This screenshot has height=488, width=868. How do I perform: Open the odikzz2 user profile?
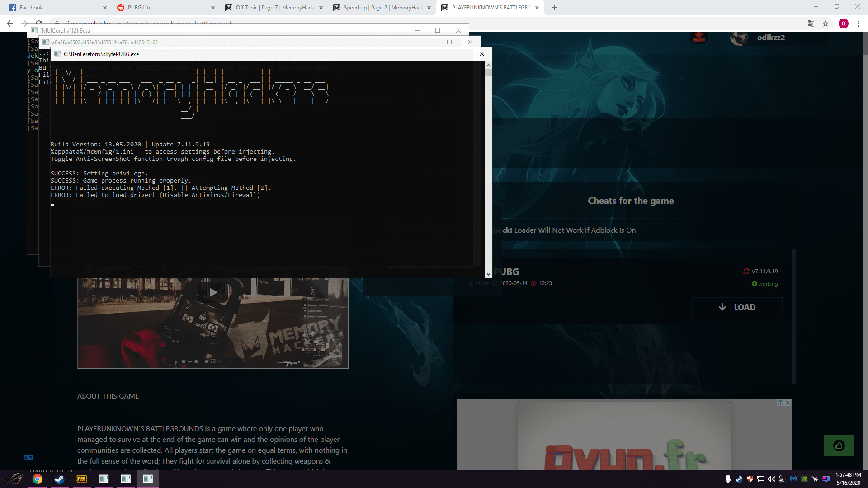point(771,38)
